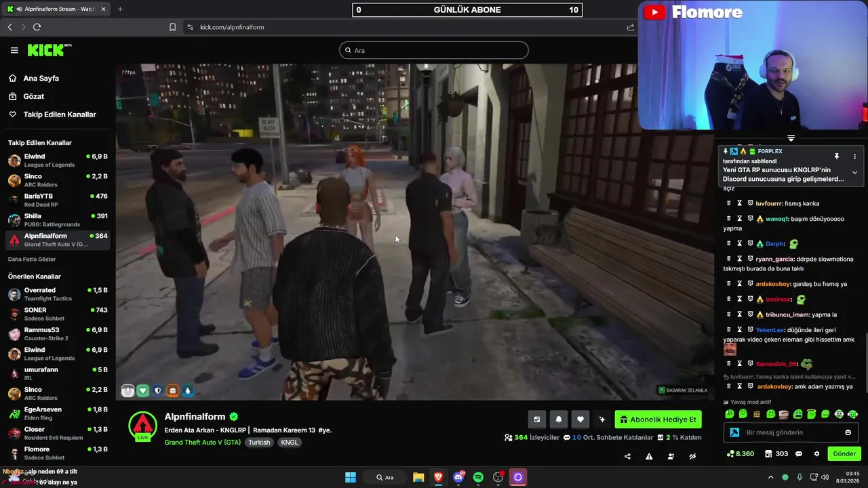Screen dimensions: 868x488
Task: Open BarisYTB channel in sidebar
Action: [x=57, y=200]
